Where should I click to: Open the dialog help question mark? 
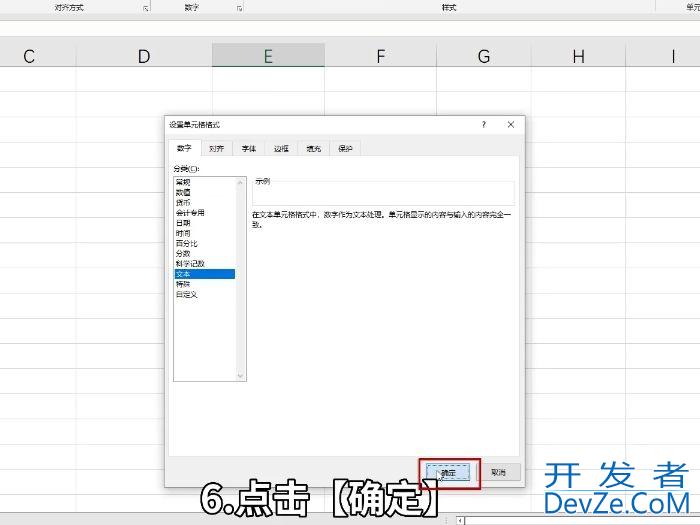click(x=483, y=125)
